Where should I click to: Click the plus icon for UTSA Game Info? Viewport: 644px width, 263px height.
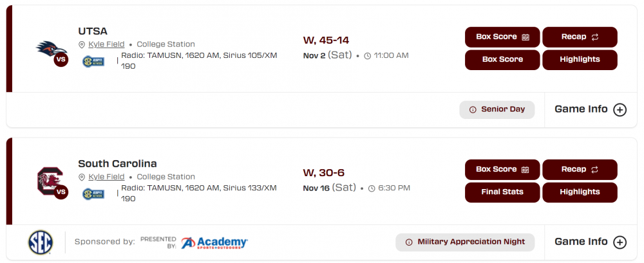pos(620,109)
